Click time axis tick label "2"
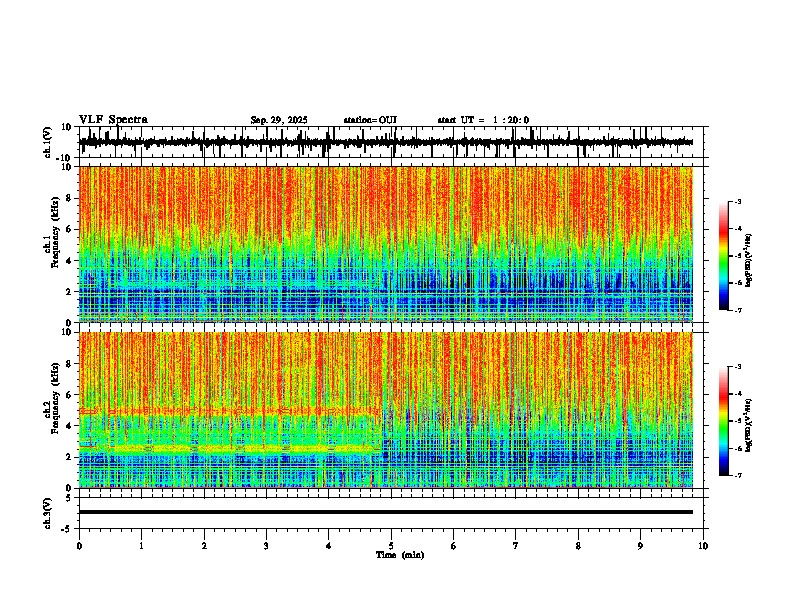 [x=204, y=546]
